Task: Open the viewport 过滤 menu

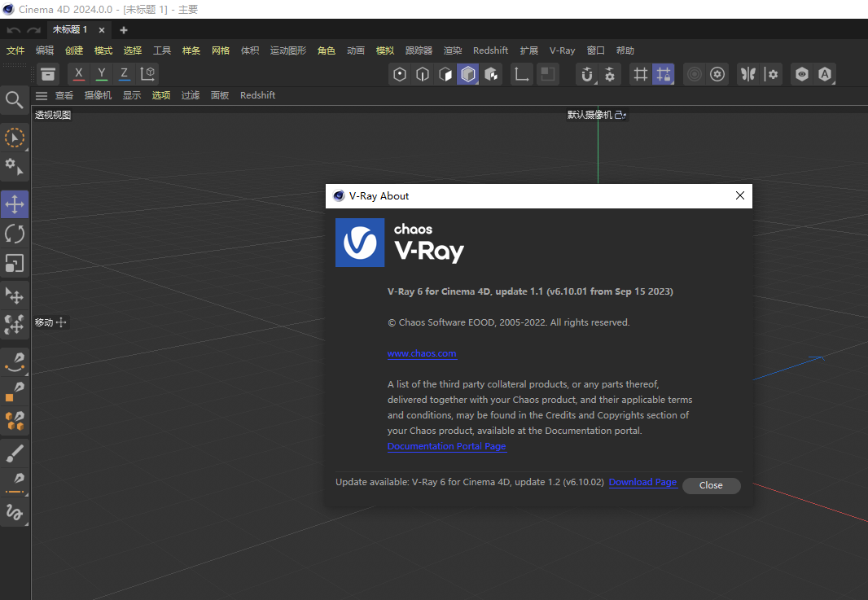Action: coord(191,95)
